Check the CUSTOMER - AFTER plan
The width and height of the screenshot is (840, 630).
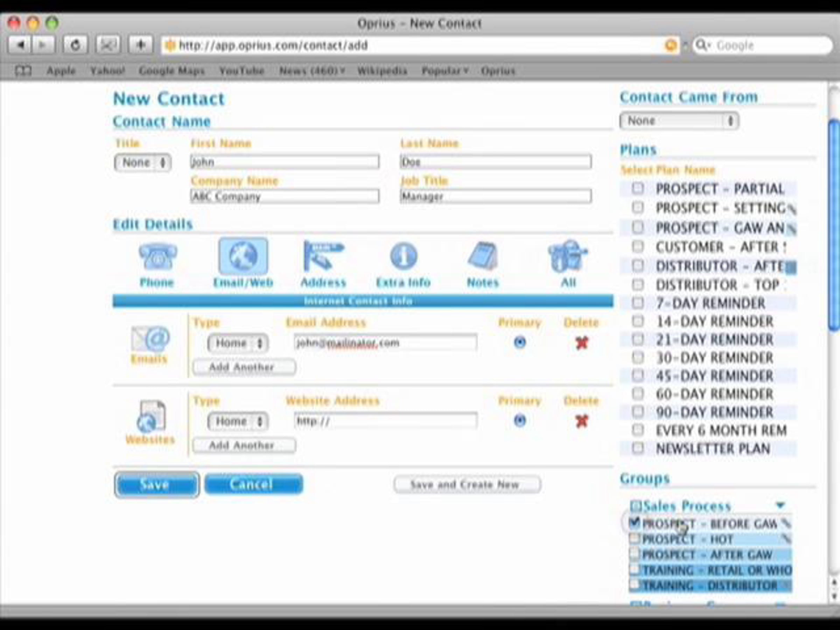[x=638, y=246]
